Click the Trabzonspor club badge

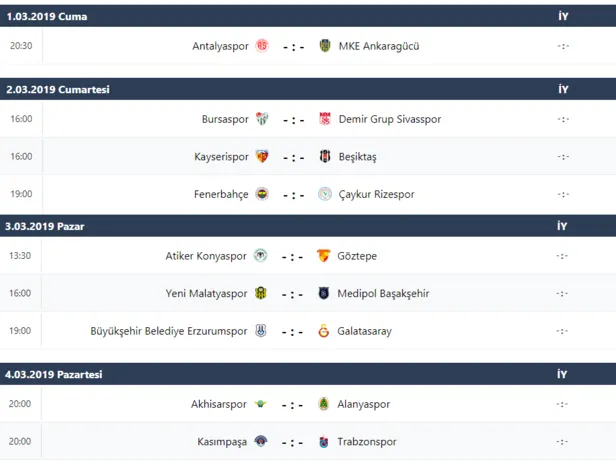pyautogui.click(x=324, y=442)
